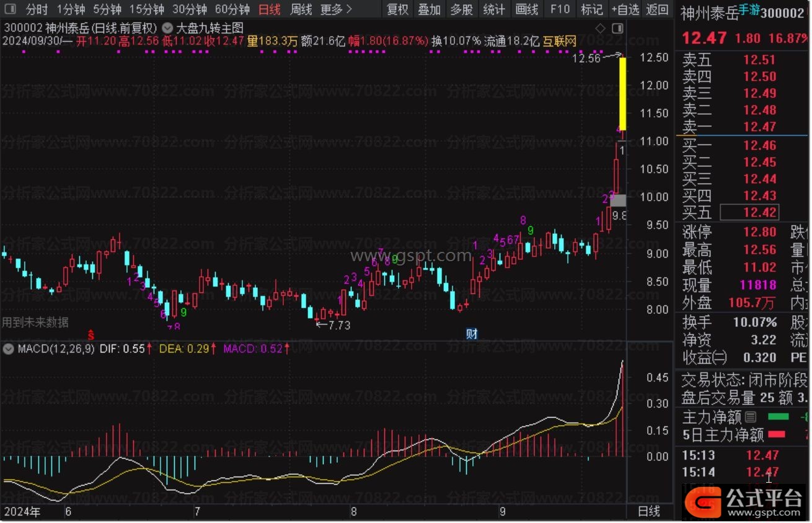812x523 pixels.
Task: Select the 买二 price 12.45
Action: click(759, 163)
